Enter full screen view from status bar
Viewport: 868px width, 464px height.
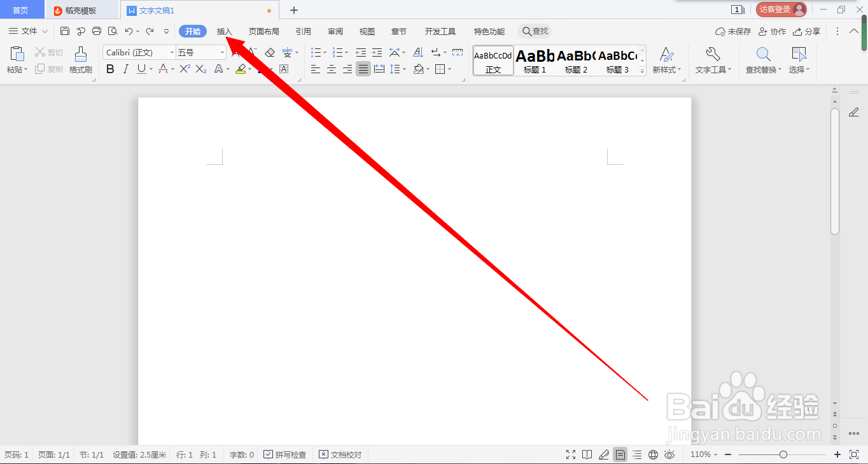click(571, 454)
